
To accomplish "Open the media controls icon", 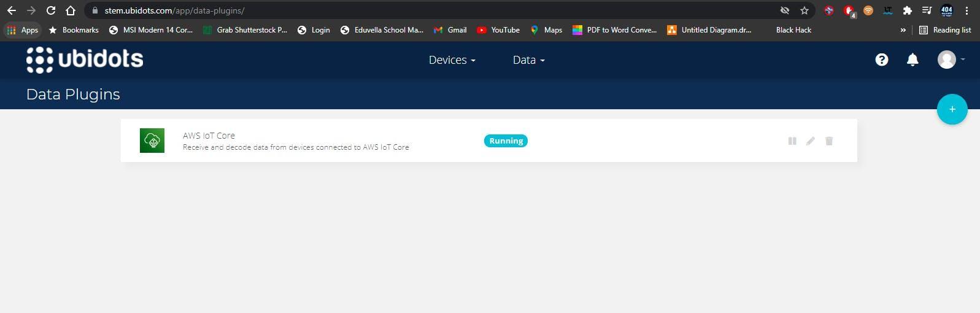I will (x=927, y=10).
